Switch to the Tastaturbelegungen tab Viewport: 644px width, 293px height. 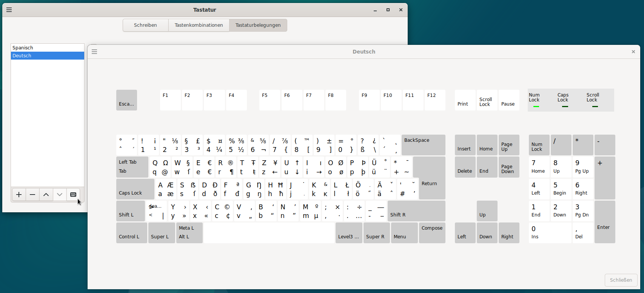[x=258, y=25]
